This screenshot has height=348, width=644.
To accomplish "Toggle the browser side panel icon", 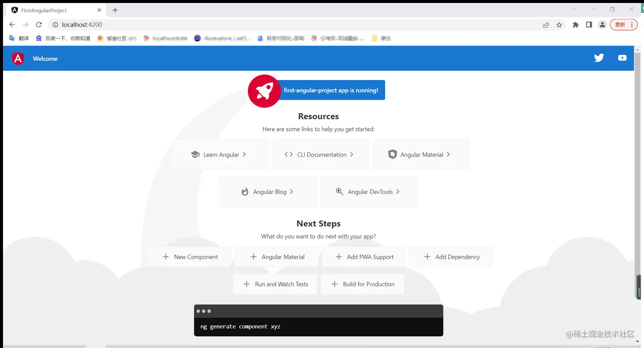I will [589, 25].
